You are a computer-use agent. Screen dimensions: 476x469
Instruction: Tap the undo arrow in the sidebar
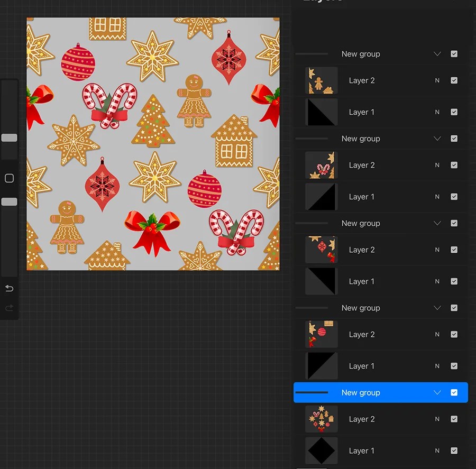pos(9,288)
